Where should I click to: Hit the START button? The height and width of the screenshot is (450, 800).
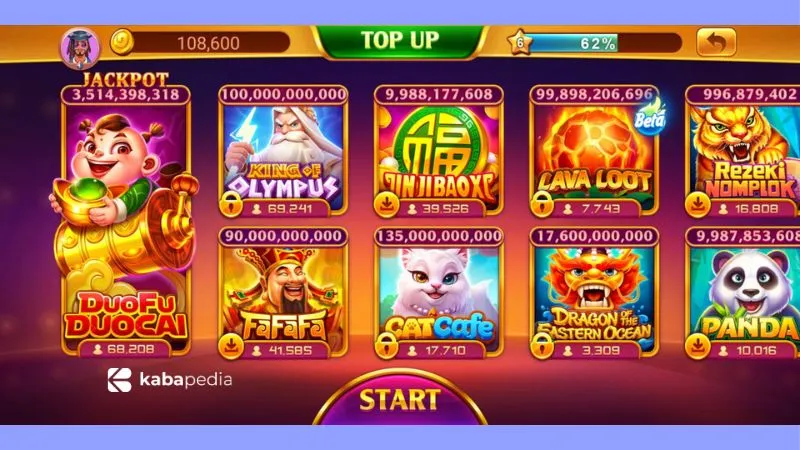click(399, 399)
